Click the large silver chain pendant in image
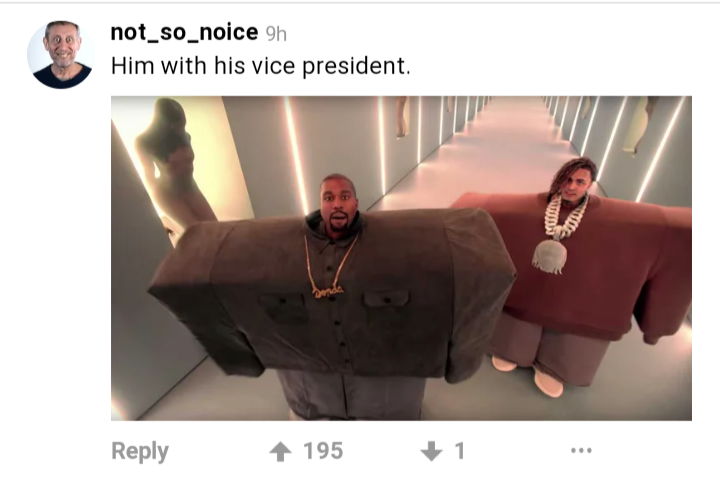This screenshot has height=477, width=720. [x=550, y=256]
